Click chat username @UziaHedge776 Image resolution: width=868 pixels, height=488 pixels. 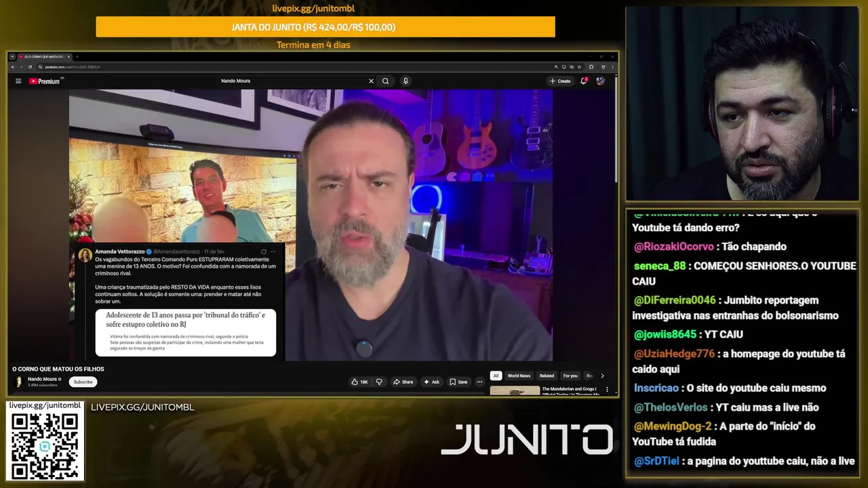pyautogui.click(x=674, y=354)
